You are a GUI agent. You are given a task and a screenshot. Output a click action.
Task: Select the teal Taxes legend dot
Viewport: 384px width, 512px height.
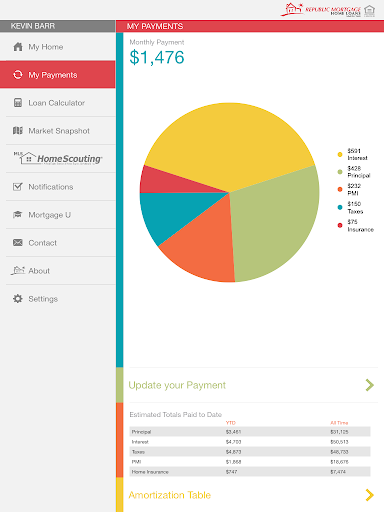(340, 207)
